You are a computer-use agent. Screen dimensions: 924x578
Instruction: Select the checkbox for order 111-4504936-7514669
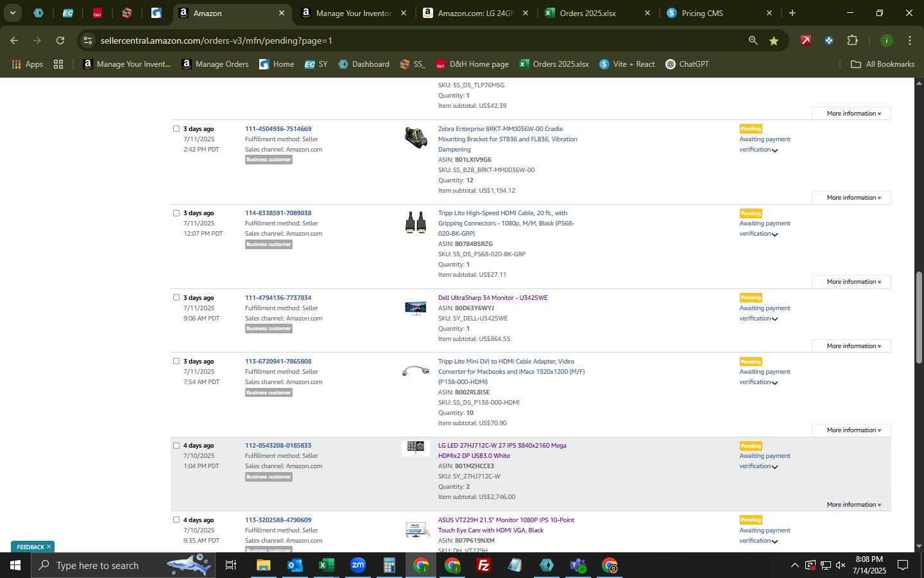click(x=176, y=128)
